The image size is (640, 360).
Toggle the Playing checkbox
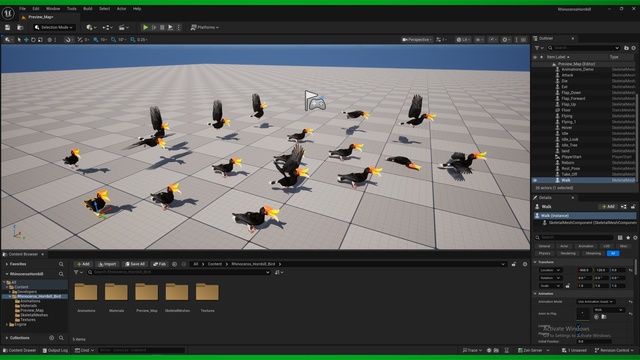point(579,334)
